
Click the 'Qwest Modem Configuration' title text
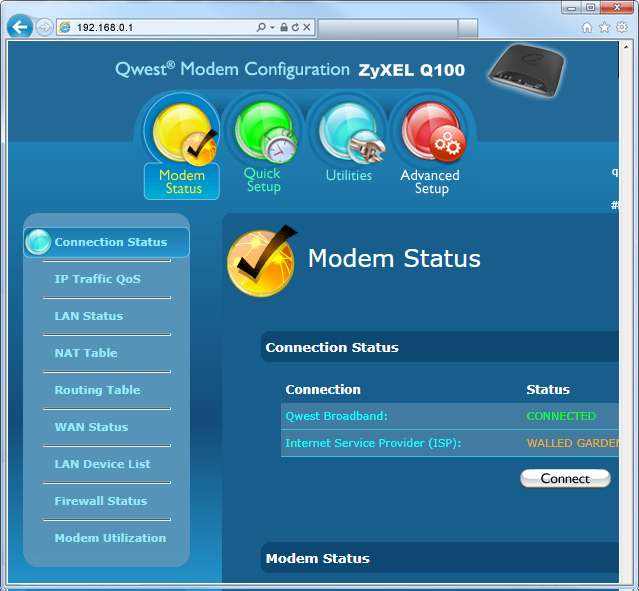232,69
